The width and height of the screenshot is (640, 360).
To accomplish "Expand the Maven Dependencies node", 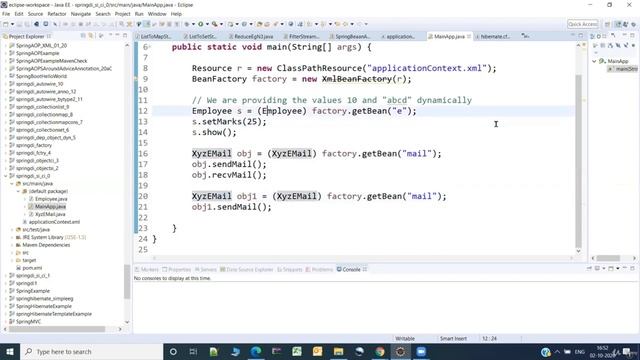I will pyautogui.click(x=12, y=245).
